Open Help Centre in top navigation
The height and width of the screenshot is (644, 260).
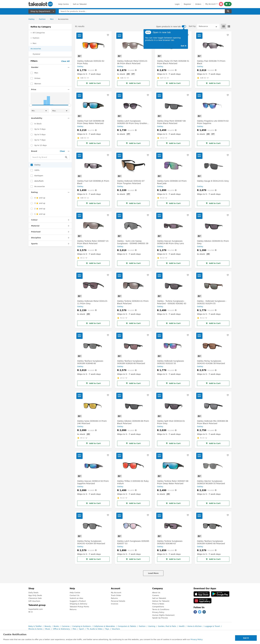click(63, 4)
